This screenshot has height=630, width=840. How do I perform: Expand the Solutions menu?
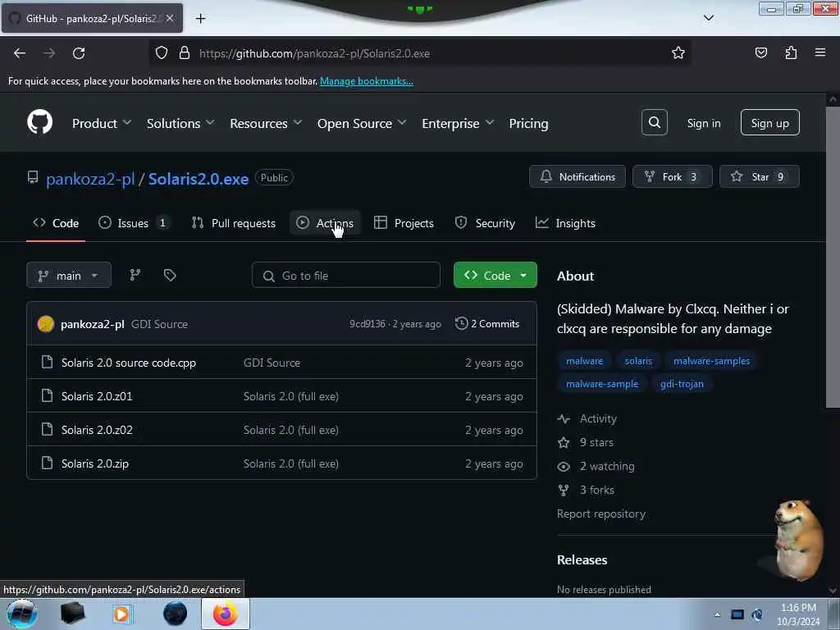(180, 123)
